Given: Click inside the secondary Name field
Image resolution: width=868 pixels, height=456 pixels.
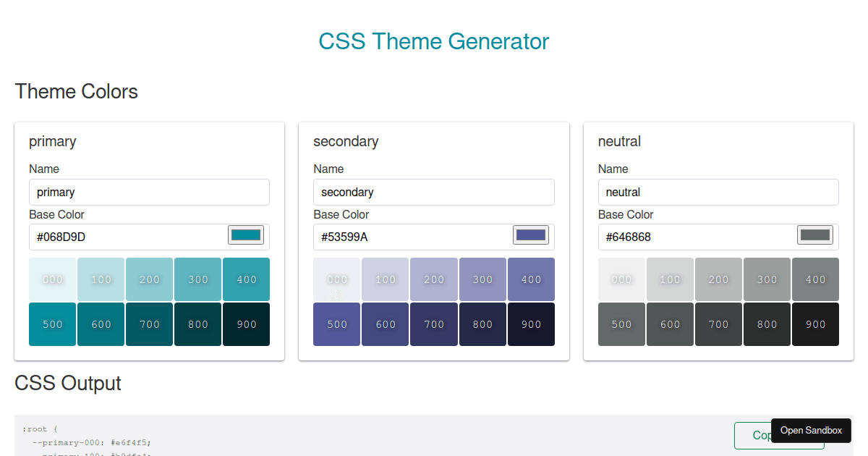Looking at the screenshot, I should [434, 192].
